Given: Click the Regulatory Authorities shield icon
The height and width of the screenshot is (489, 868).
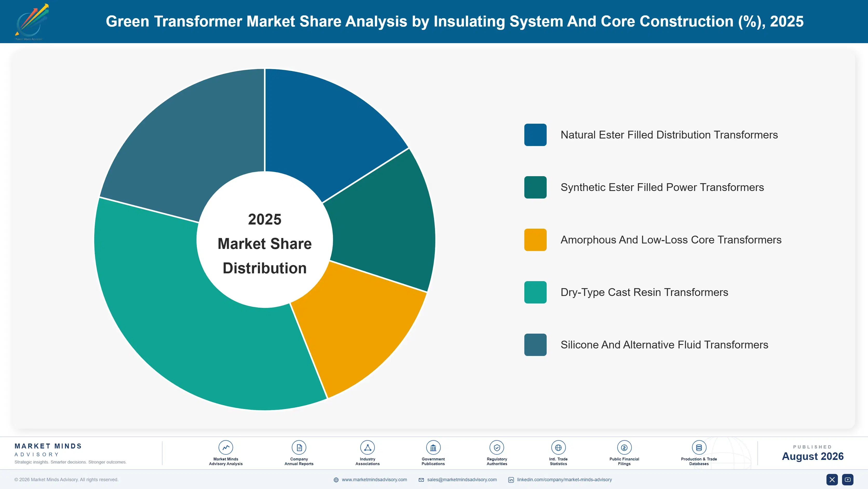Looking at the screenshot, I should click(497, 447).
